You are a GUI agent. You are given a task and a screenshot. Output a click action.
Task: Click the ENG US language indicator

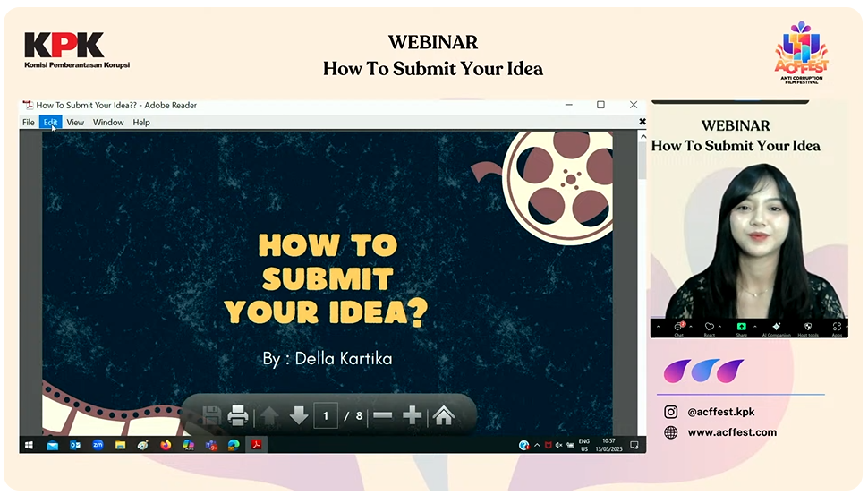(584, 445)
